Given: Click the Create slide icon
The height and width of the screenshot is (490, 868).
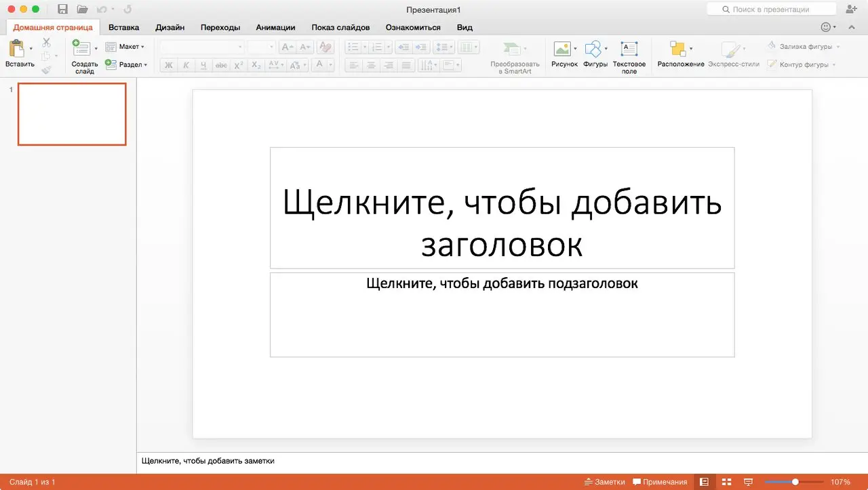Looking at the screenshot, I should 81,48.
